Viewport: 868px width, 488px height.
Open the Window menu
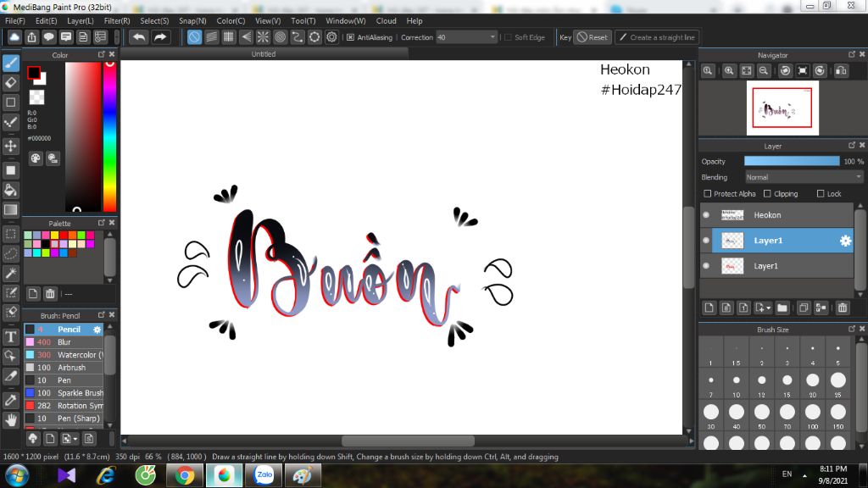click(346, 21)
